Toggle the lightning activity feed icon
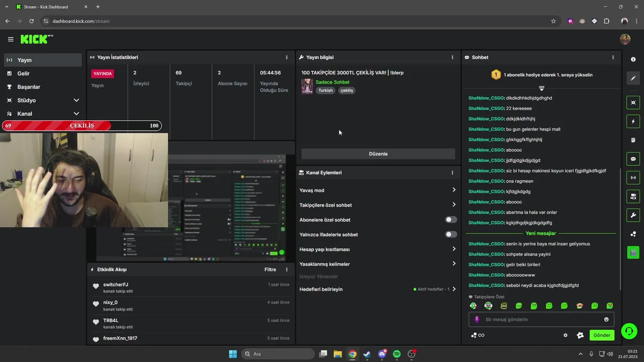The image size is (644, 362). click(633, 121)
